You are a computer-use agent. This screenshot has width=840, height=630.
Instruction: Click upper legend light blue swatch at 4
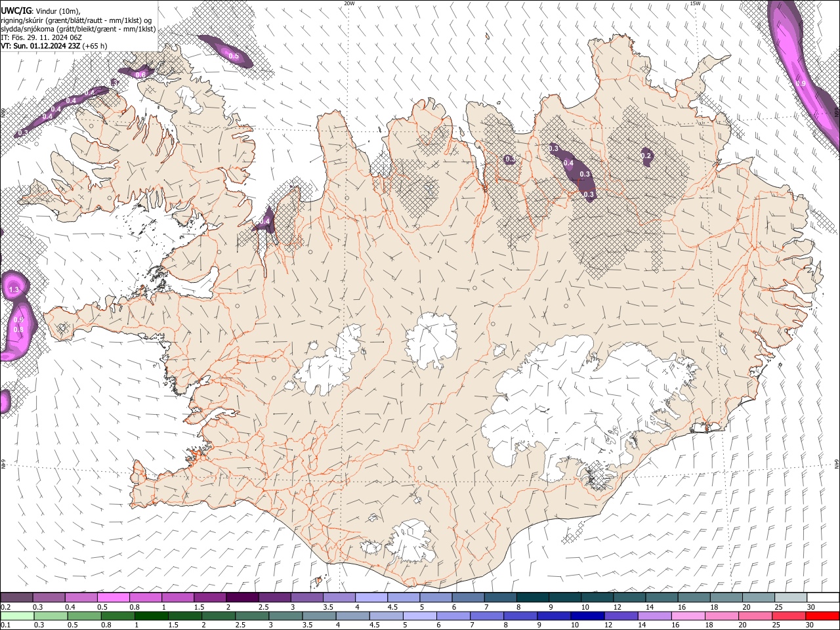pyautogui.click(x=371, y=597)
